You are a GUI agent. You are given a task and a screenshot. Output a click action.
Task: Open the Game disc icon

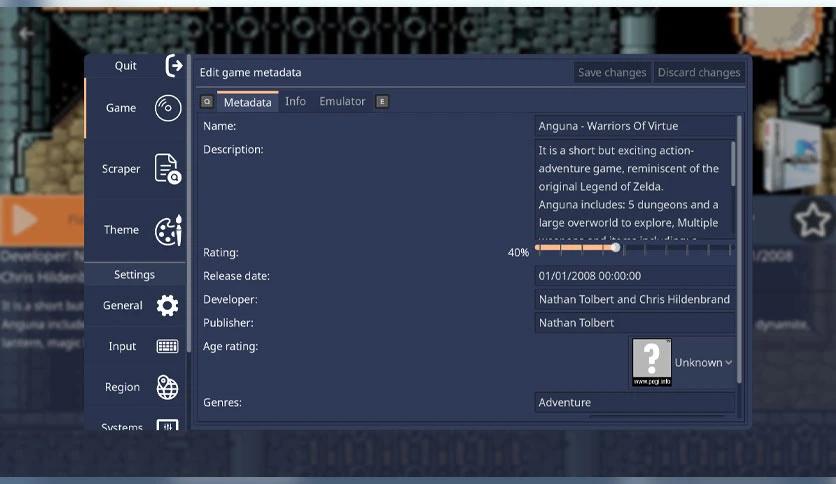tap(168, 108)
